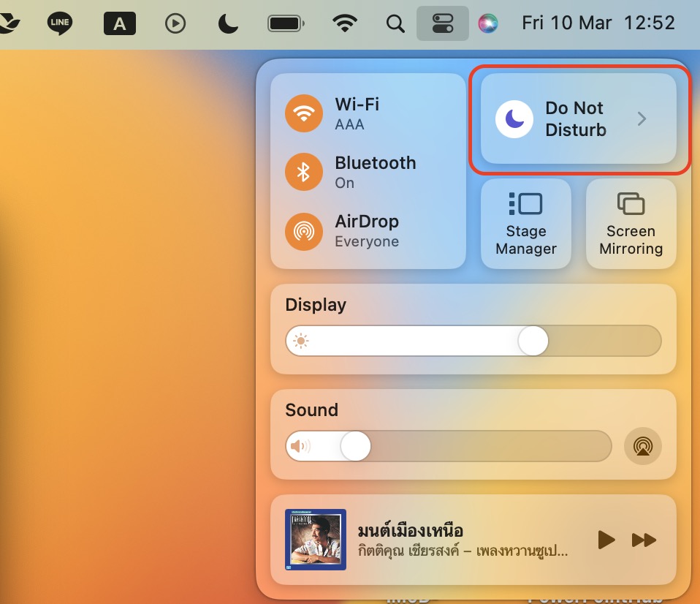Open Spotlight search magnifier
This screenshot has width=700, height=604.
click(x=395, y=23)
